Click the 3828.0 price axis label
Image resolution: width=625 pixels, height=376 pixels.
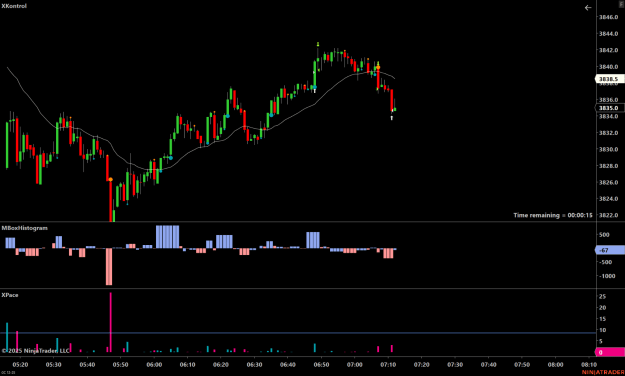point(609,166)
